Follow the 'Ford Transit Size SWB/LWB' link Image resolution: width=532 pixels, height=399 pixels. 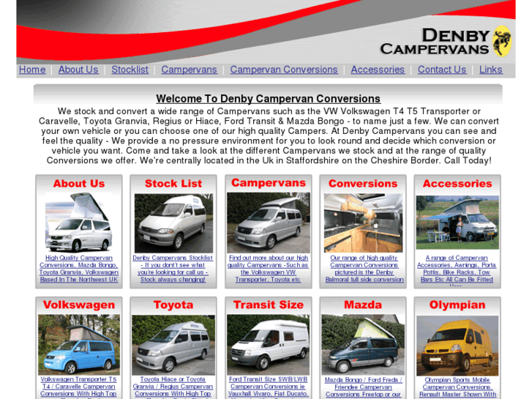click(268, 387)
